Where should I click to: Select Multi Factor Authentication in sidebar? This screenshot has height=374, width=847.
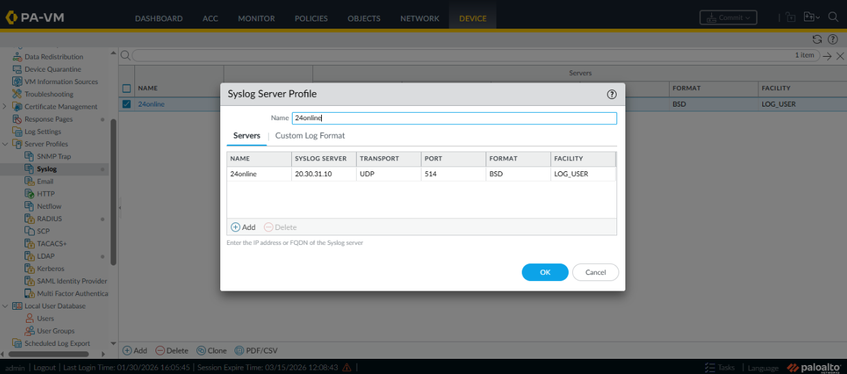(72, 293)
